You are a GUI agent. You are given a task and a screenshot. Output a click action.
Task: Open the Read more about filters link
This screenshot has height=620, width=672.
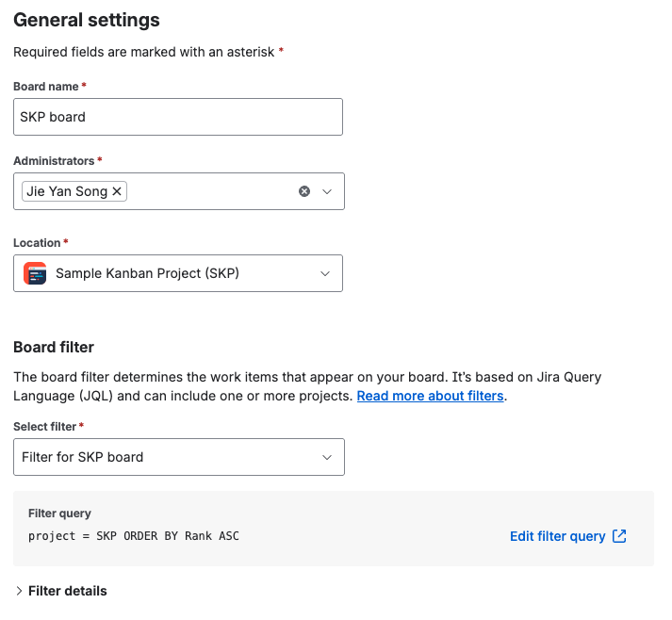tap(430, 396)
